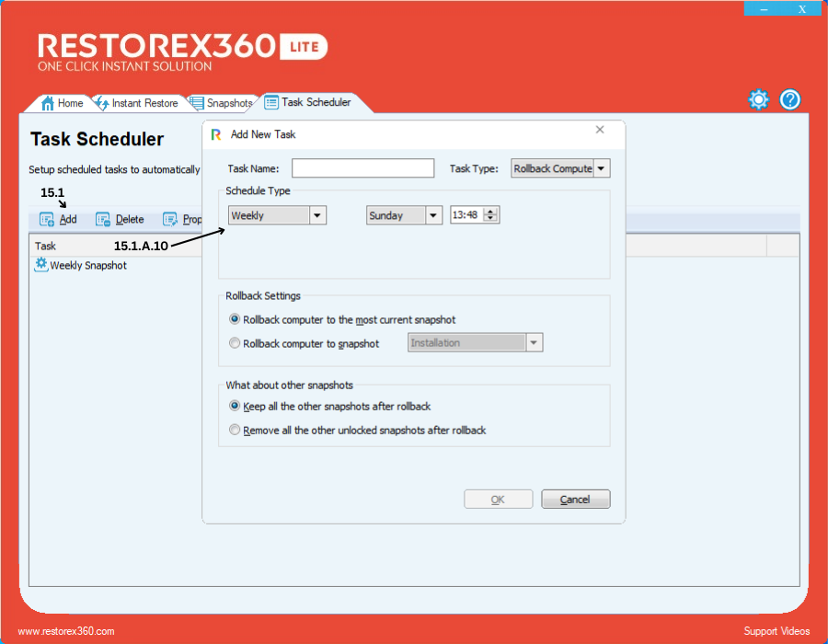
Task: Expand the Weekly schedule type dropdown
Action: pos(317,215)
